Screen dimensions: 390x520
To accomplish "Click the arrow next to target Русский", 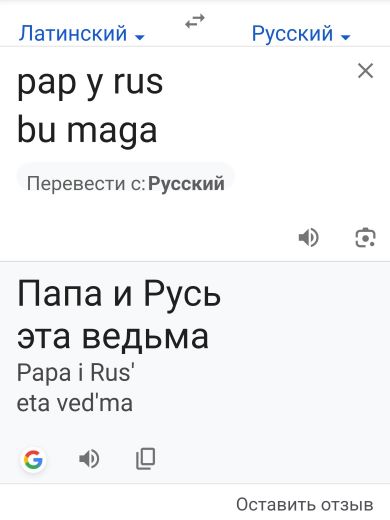I will (x=346, y=37).
